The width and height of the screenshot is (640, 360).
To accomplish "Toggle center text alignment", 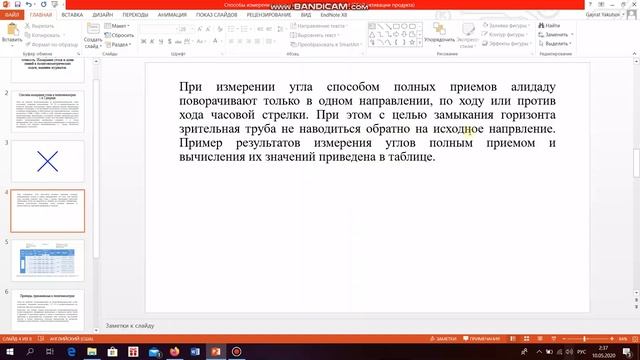I will tap(240, 41).
